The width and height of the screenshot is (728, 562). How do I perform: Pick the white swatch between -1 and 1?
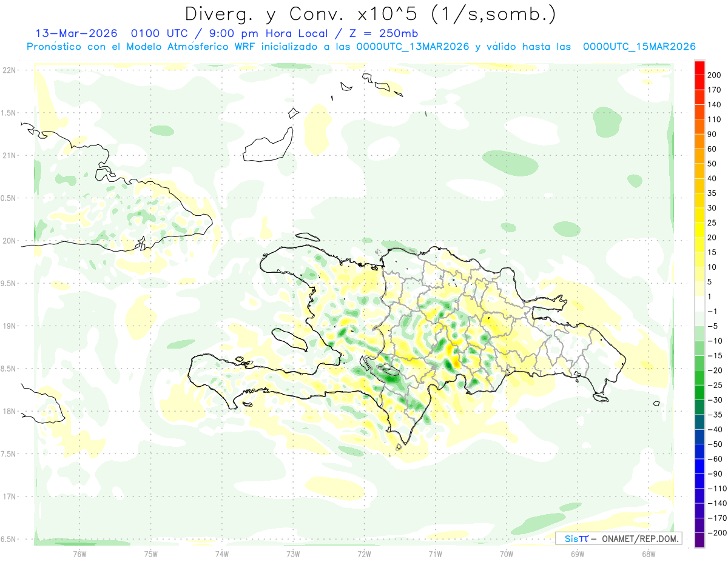click(699, 304)
